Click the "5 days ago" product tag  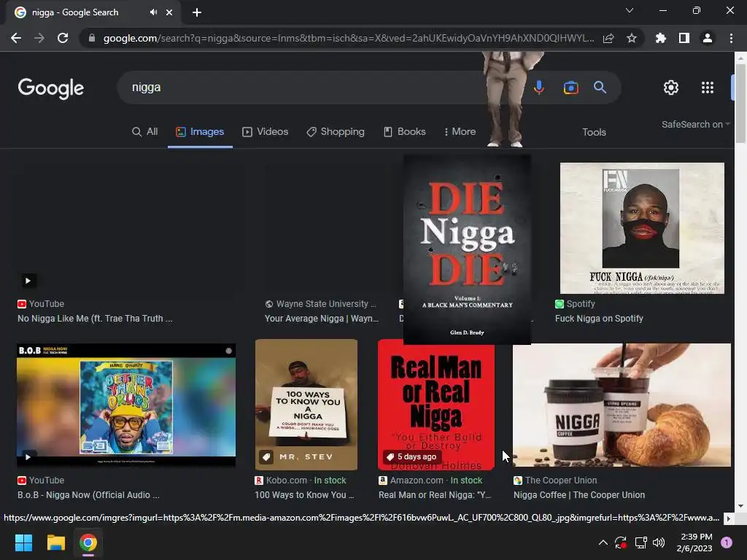[x=411, y=456]
